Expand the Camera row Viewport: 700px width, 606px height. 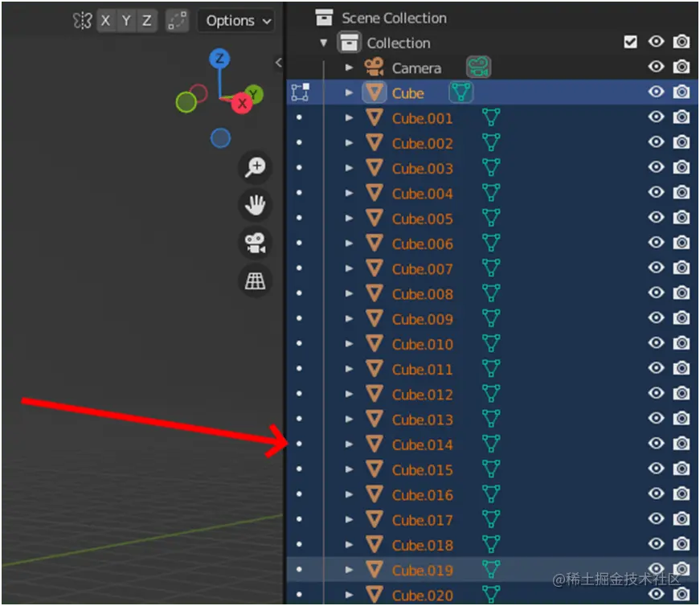(x=349, y=68)
